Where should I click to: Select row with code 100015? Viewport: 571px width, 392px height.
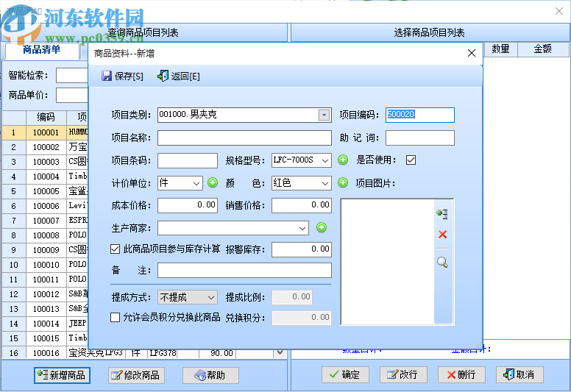[x=45, y=338]
